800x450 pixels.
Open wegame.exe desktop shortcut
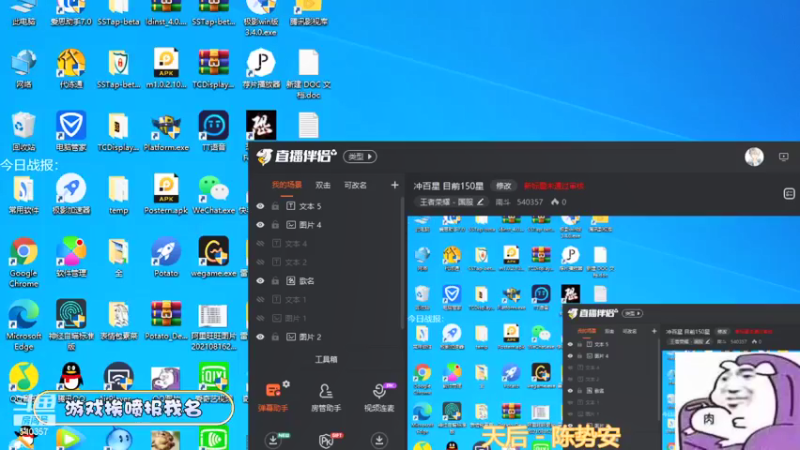tap(214, 257)
